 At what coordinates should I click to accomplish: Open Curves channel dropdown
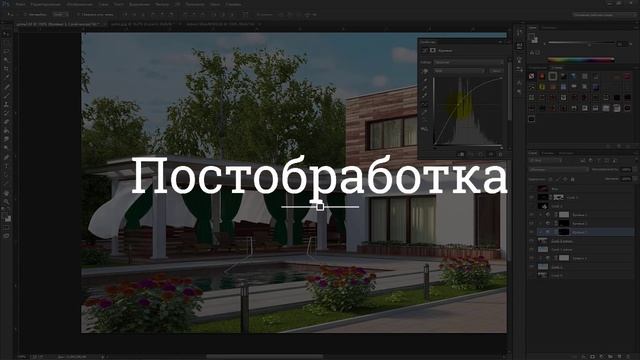tap(459, 71)
